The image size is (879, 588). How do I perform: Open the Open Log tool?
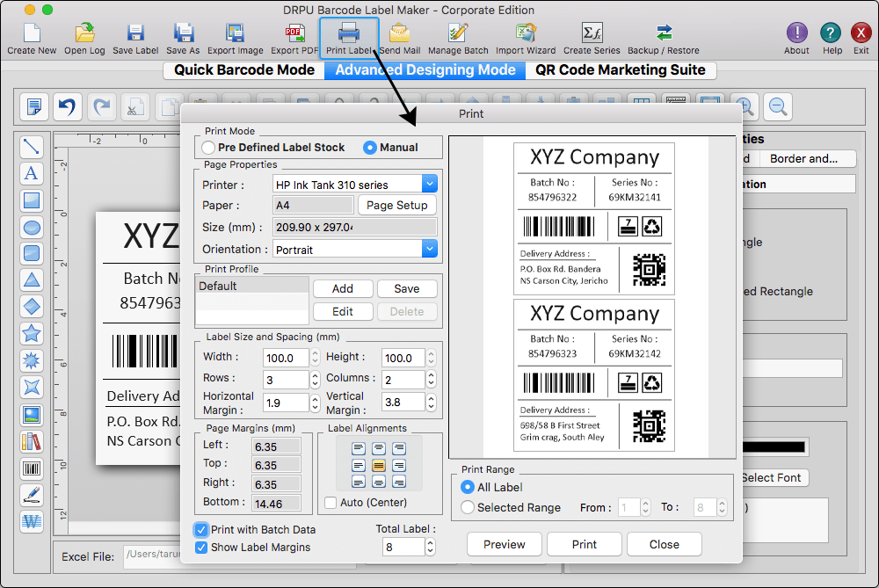tap(84, 39)
